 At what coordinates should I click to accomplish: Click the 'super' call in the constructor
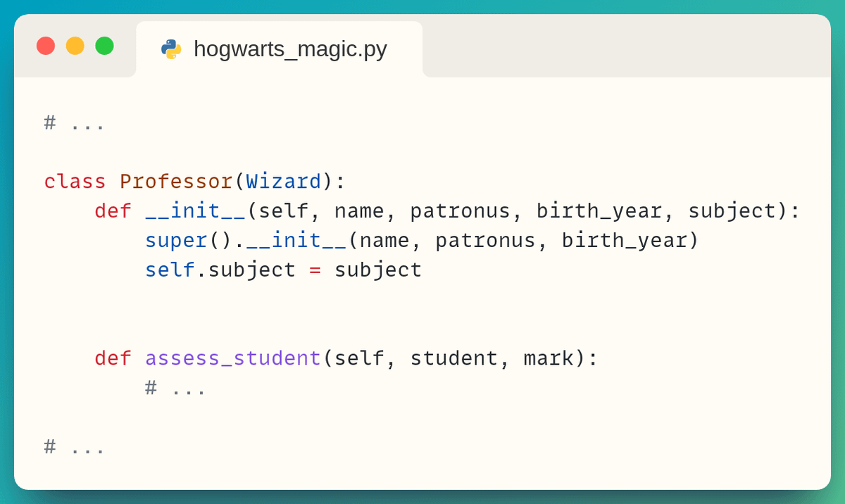[176, 241]
